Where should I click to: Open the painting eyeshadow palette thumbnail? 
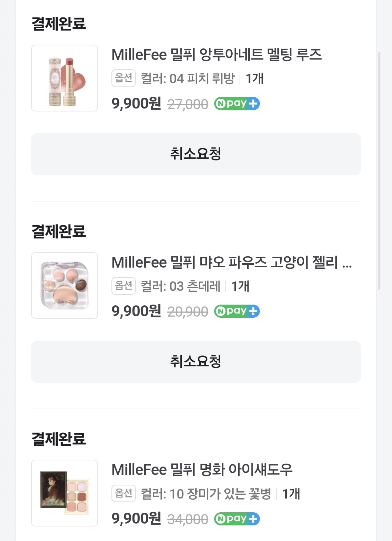pos(65,493)
